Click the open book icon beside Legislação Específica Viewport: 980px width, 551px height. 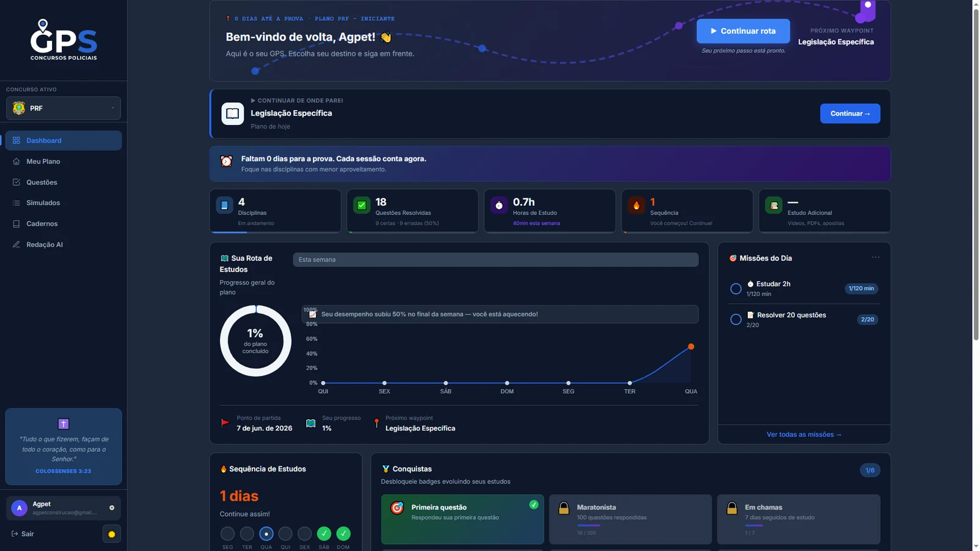click(233, 113)
